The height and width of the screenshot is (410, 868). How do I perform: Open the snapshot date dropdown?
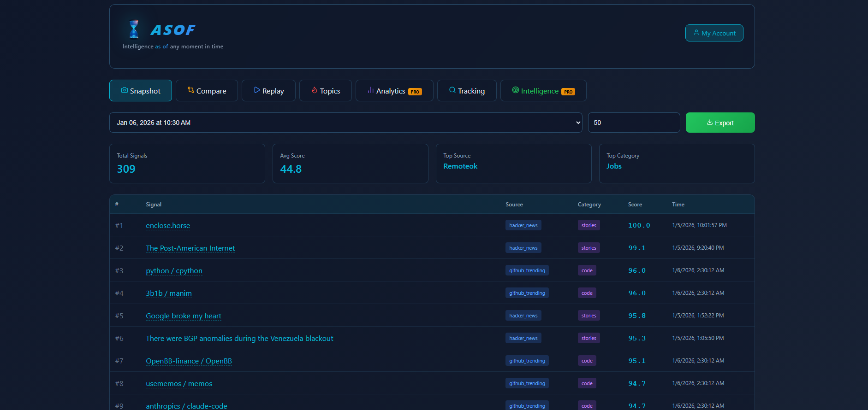pos(345,123)
